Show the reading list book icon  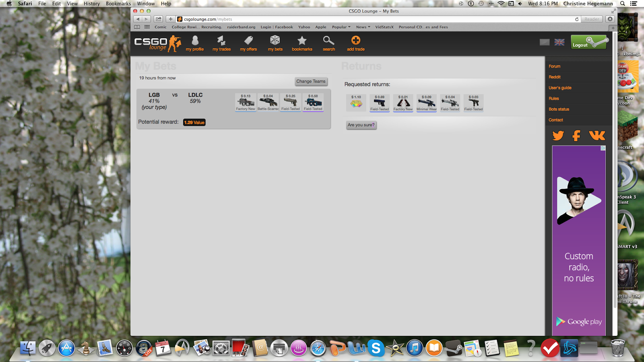[x=137, y=27]
